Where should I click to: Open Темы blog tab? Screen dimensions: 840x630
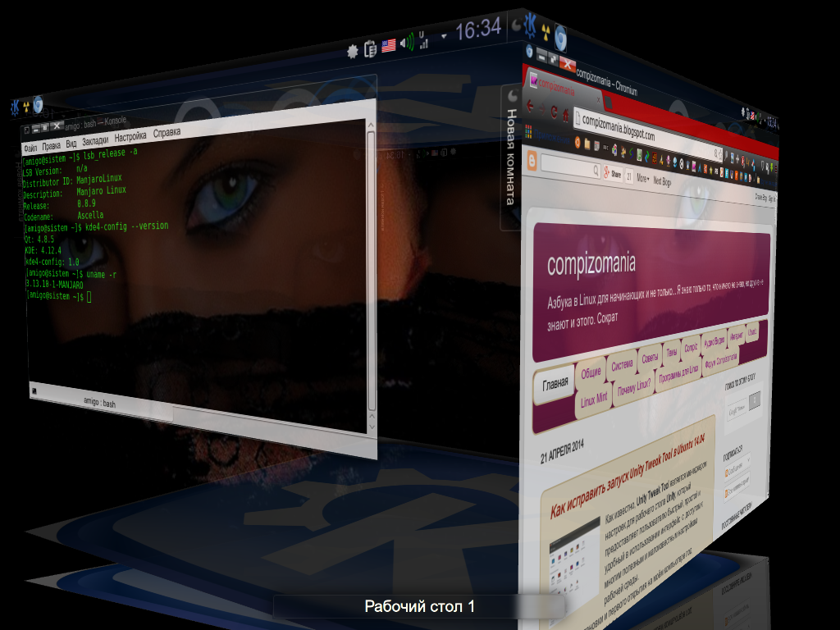(671, 353)
